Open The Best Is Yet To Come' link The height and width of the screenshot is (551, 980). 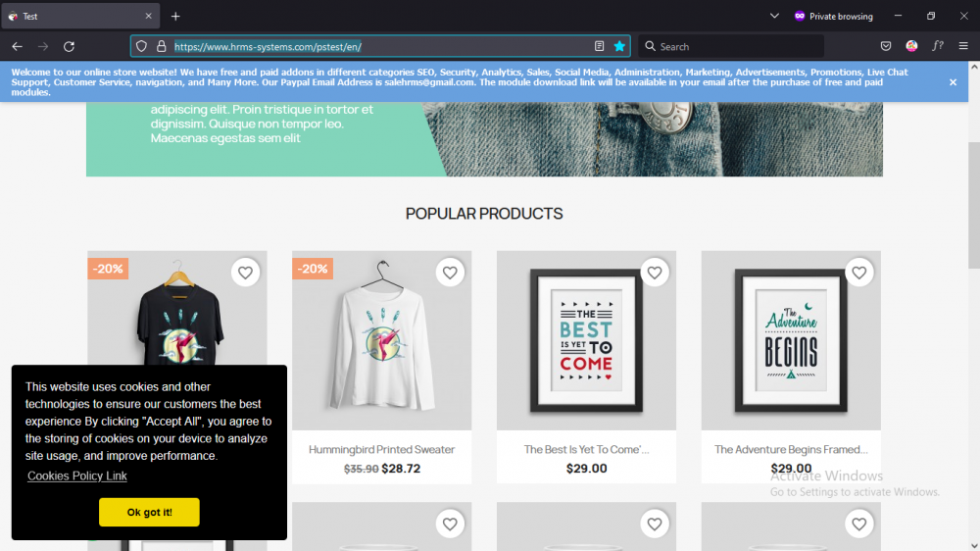586,449
